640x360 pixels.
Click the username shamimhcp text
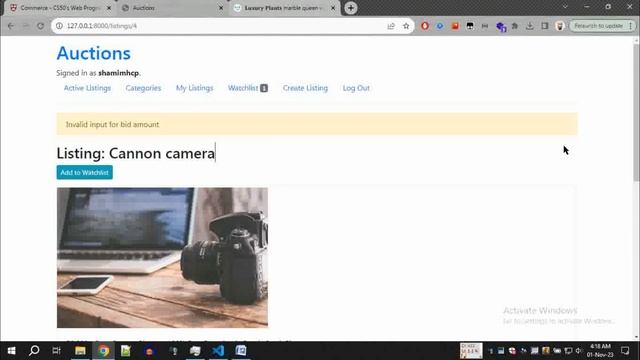pos(118,73)
